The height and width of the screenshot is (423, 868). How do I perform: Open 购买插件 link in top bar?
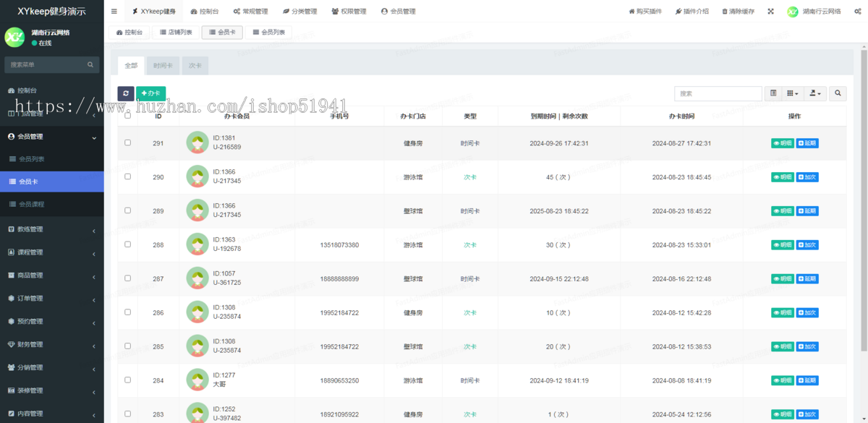coord(645,12)
